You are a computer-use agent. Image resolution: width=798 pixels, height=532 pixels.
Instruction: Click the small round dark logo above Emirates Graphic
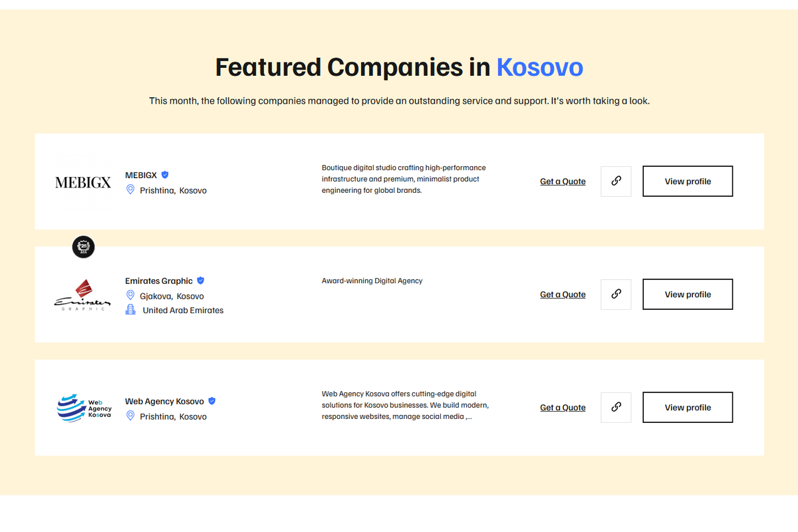(x=83, y=247)
